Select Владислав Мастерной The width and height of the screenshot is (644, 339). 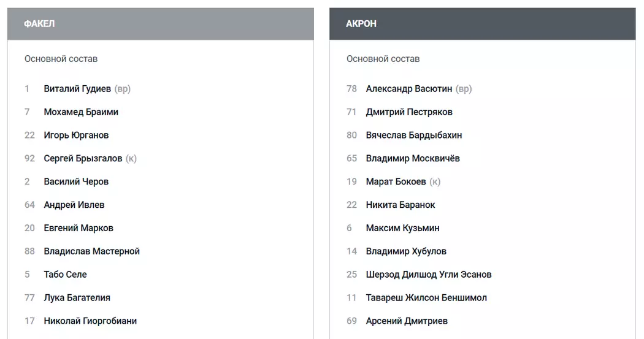[92, 252]
